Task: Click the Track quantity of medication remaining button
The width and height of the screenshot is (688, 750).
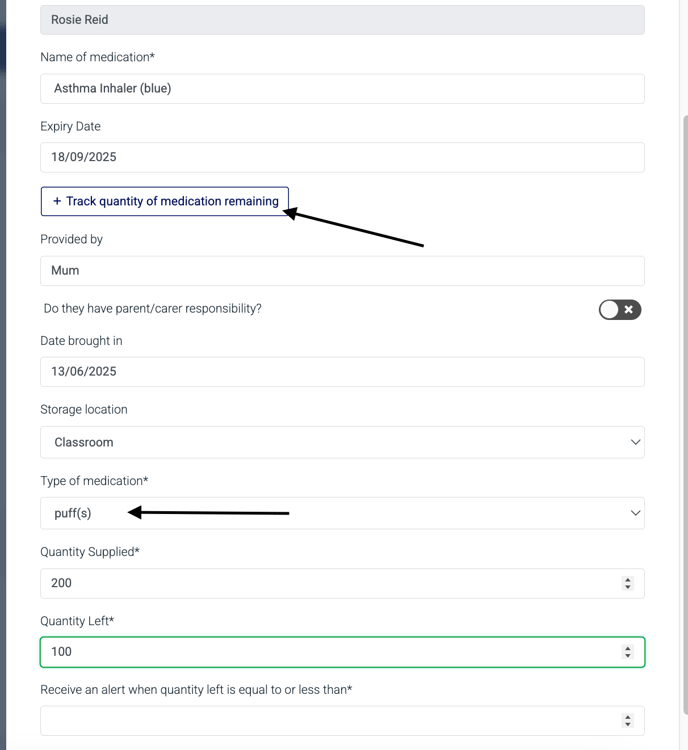Action: (x=165, y=201)
